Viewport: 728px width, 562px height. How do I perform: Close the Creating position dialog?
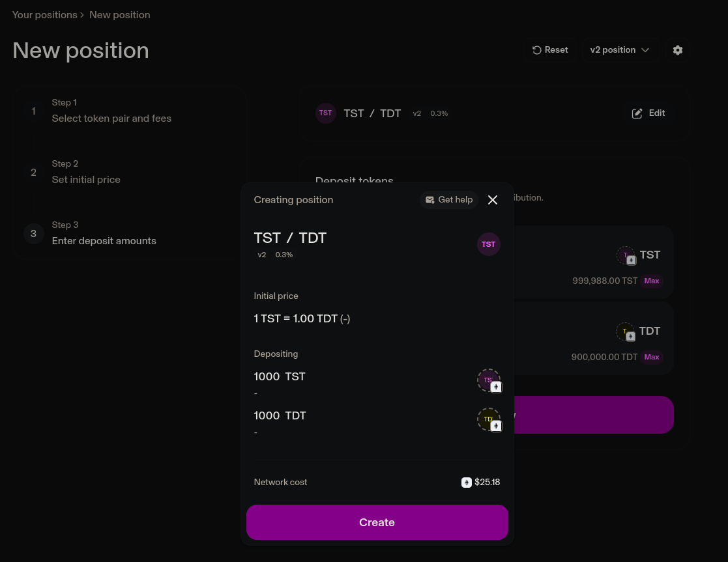[x=493, y=200]
